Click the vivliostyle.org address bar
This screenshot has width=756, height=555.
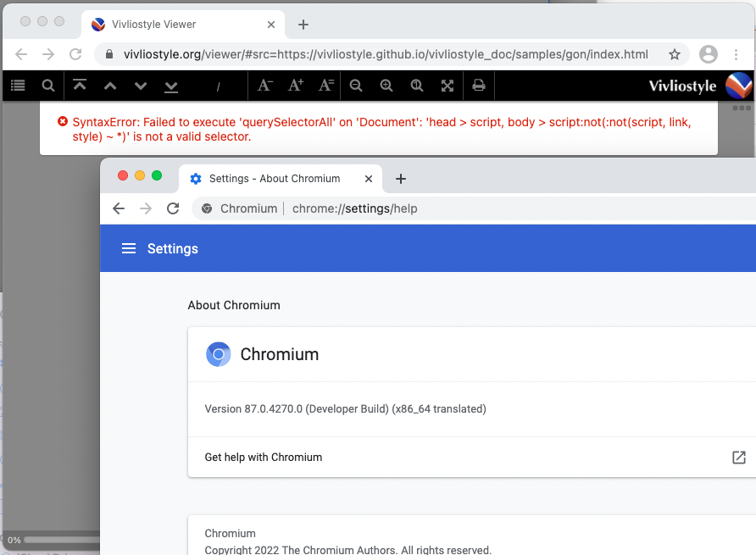[x=386, y=54]
